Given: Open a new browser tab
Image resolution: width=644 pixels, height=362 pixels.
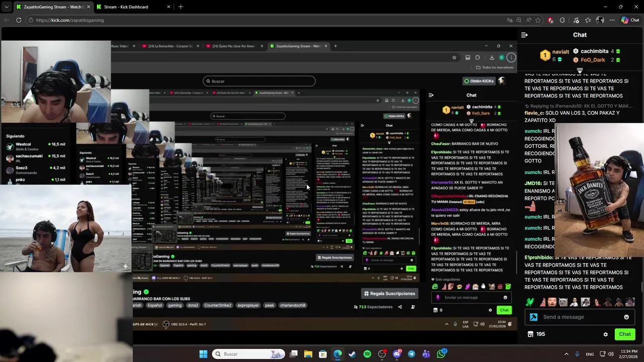Looking at the screenshot, I should pos(181,7).
